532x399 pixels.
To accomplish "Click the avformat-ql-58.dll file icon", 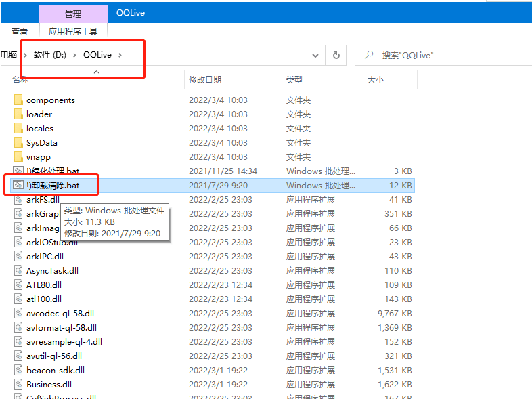I will click(18, 328).
